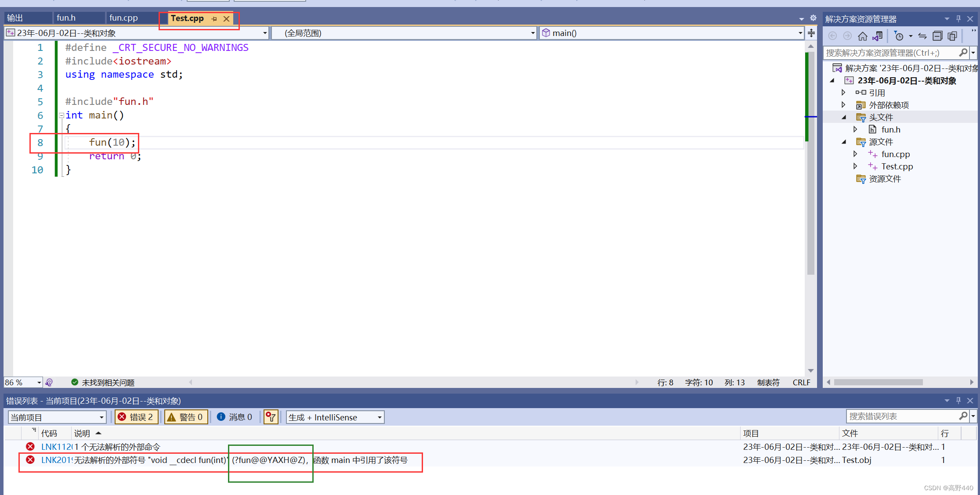The image size is (980, 495).
Task: Toggle the 警告 0 warnings filter
Action: tap(185, 417)
